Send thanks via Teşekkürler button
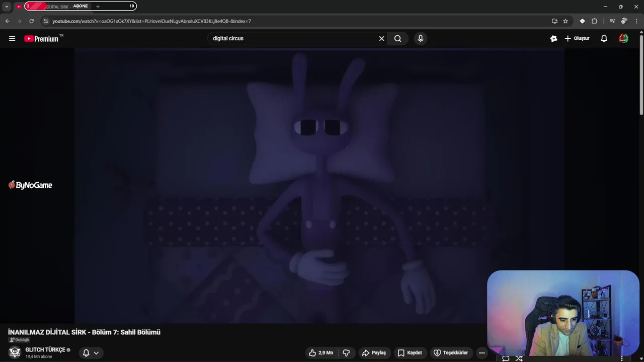Viewport: 644px width, 362px height. pyautogui.click(x=451, y=353)
